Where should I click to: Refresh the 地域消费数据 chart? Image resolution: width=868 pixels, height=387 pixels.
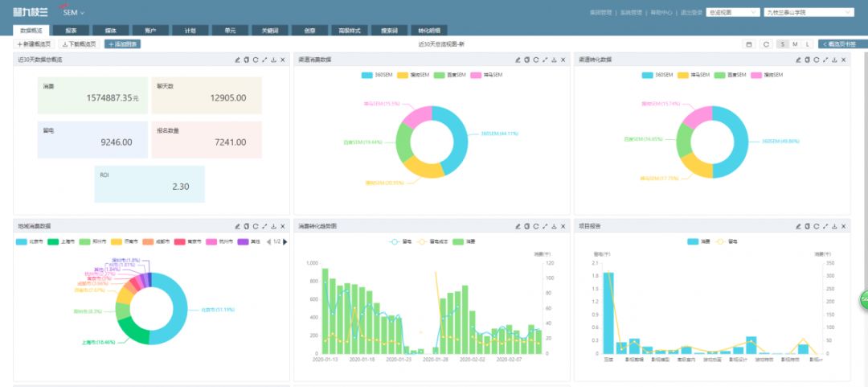[x=256, y=226]
